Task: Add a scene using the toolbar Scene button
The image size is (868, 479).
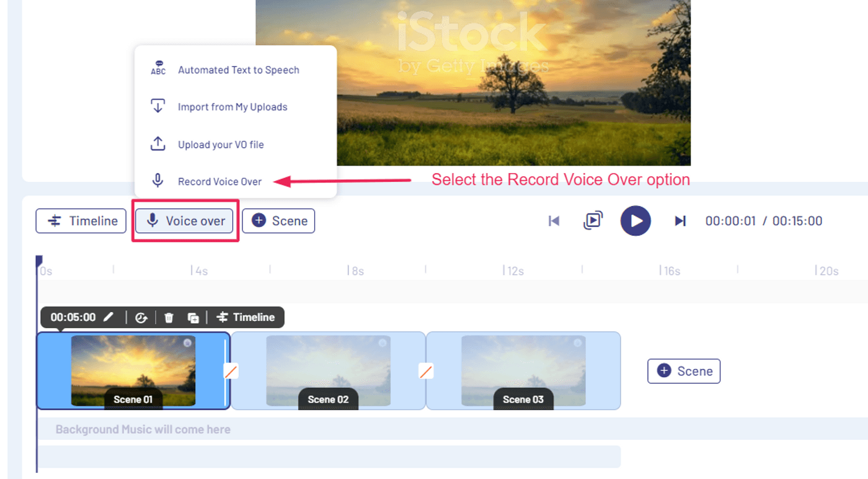Action: click(278, 221)
